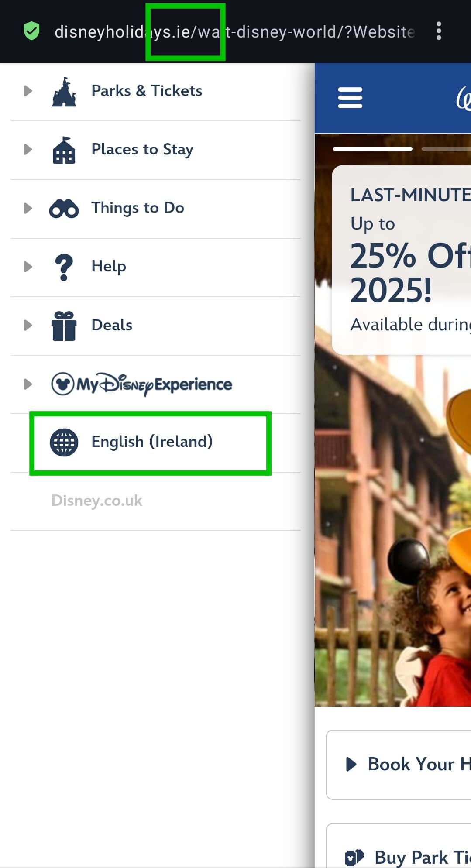Expand the Places to Stay arrow

(x=28, y=149)
